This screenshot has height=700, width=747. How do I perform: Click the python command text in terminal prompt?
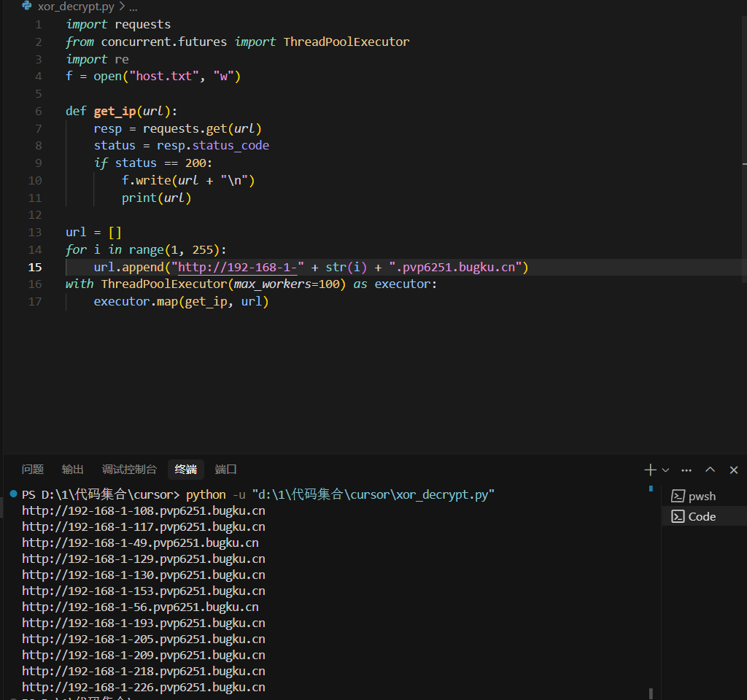point(206,495)
